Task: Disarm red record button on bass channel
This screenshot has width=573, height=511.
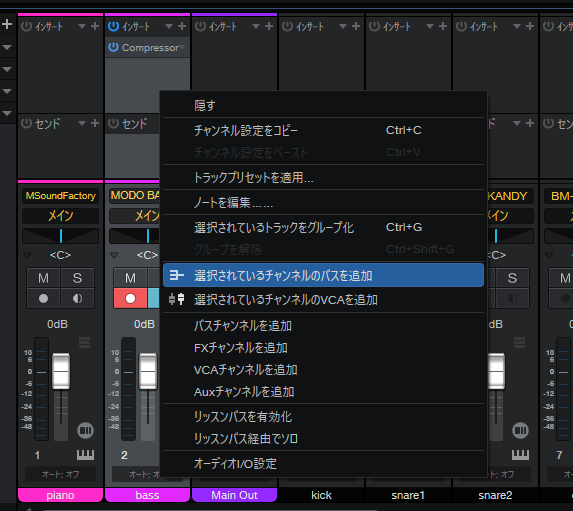Action: 130,299
